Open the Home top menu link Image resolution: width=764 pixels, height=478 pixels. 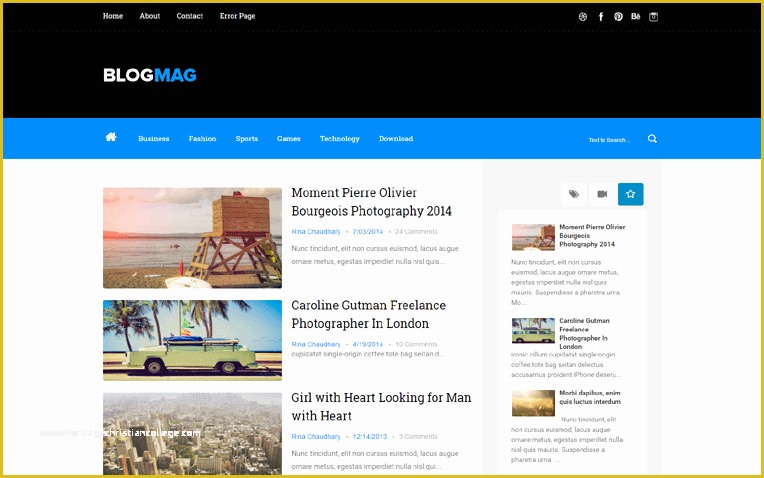point(113,16)
